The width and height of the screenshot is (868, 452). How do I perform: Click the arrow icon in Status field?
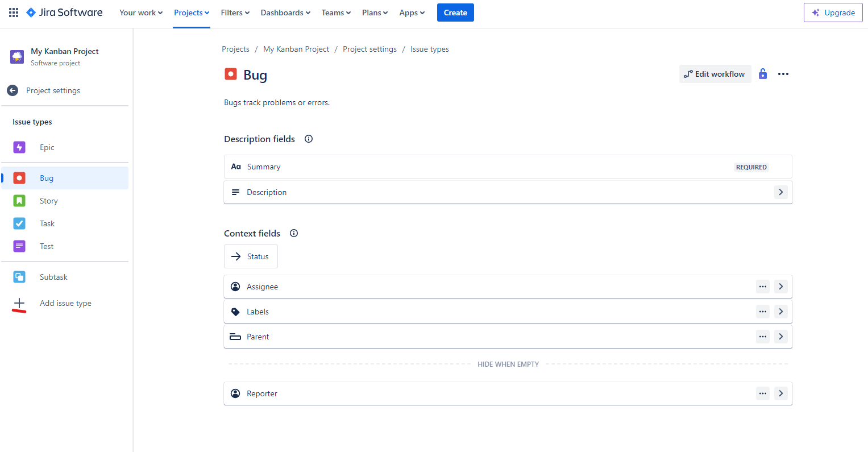click(x=236, y=256)
